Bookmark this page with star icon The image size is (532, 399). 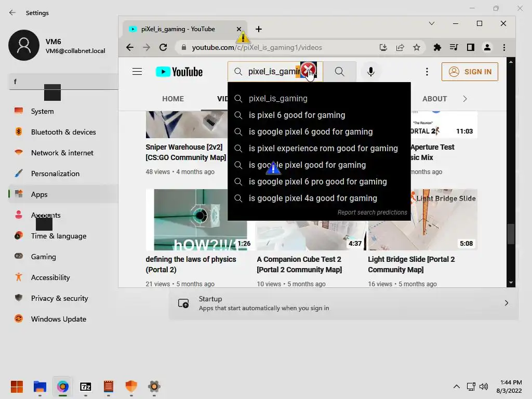click(x=417, y=47)
